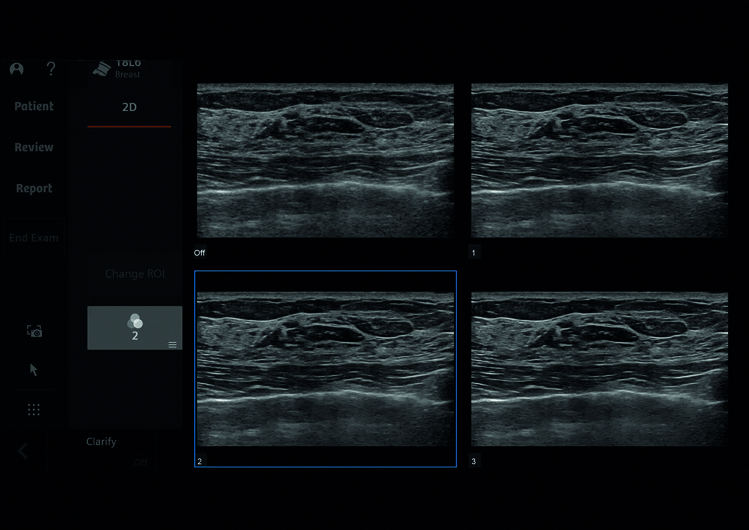Open the Review section
This screenshot has height=530, width=749.
point(34,148)
